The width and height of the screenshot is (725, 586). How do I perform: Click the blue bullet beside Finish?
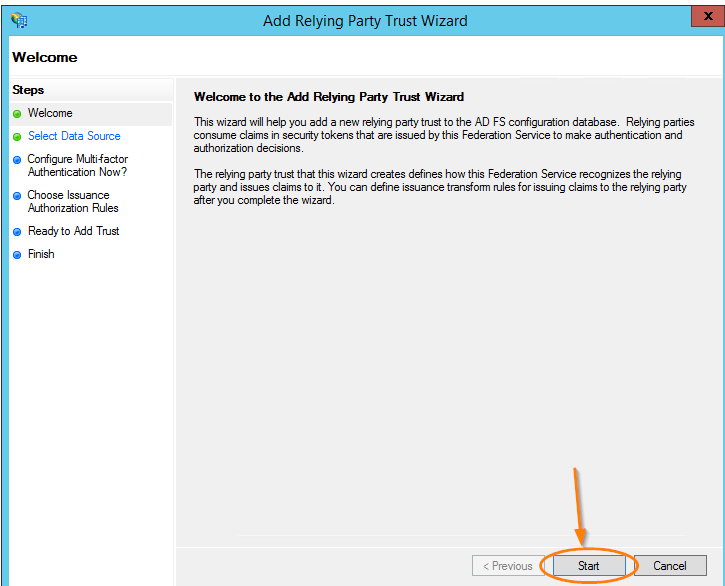coord(17,255)
